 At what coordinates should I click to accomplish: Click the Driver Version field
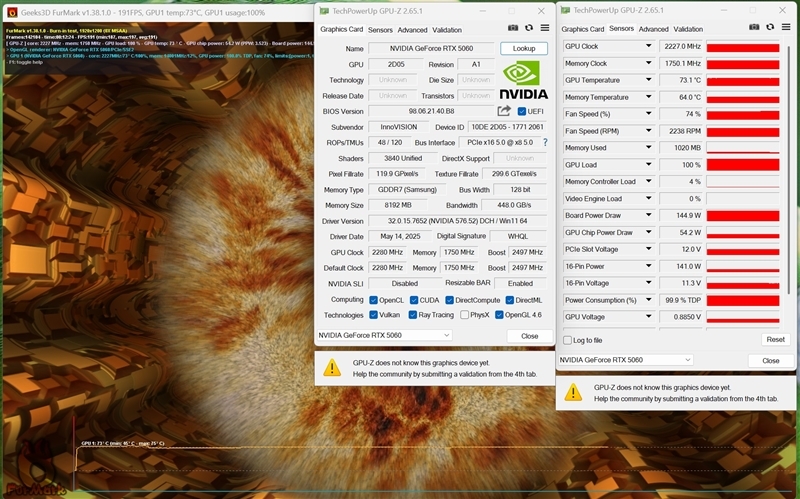457,221
